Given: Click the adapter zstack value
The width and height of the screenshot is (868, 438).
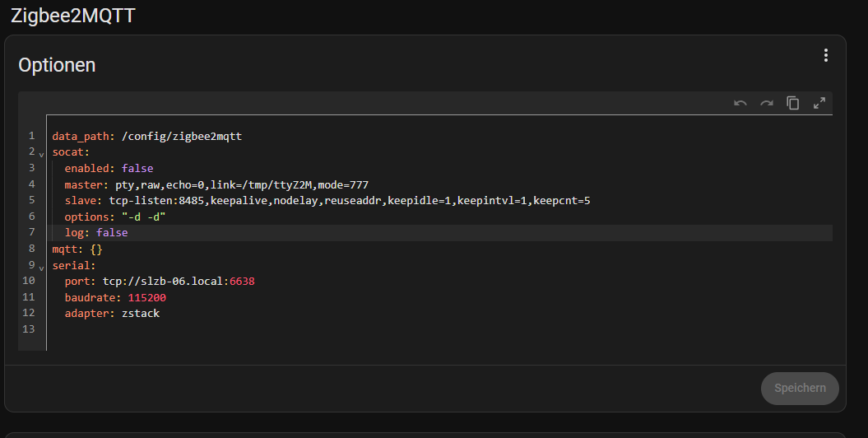Looking at the screenshot, I should (x=141, y=314).
